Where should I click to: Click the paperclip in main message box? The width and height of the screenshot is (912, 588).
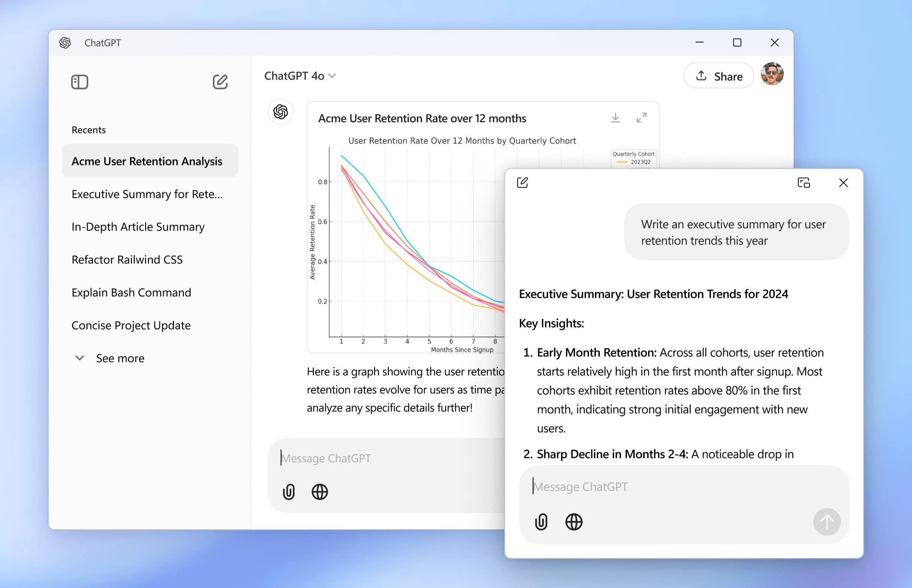click(x=288, y=492)
